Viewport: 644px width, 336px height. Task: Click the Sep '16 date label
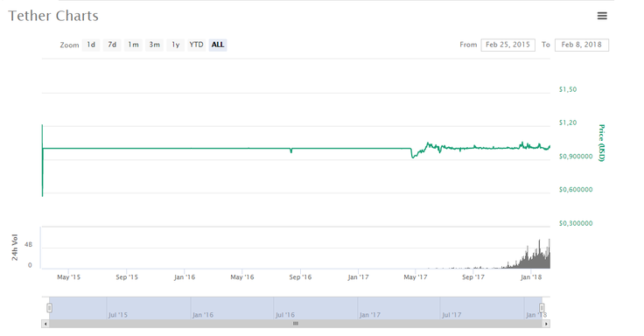(x=300, y=277)
